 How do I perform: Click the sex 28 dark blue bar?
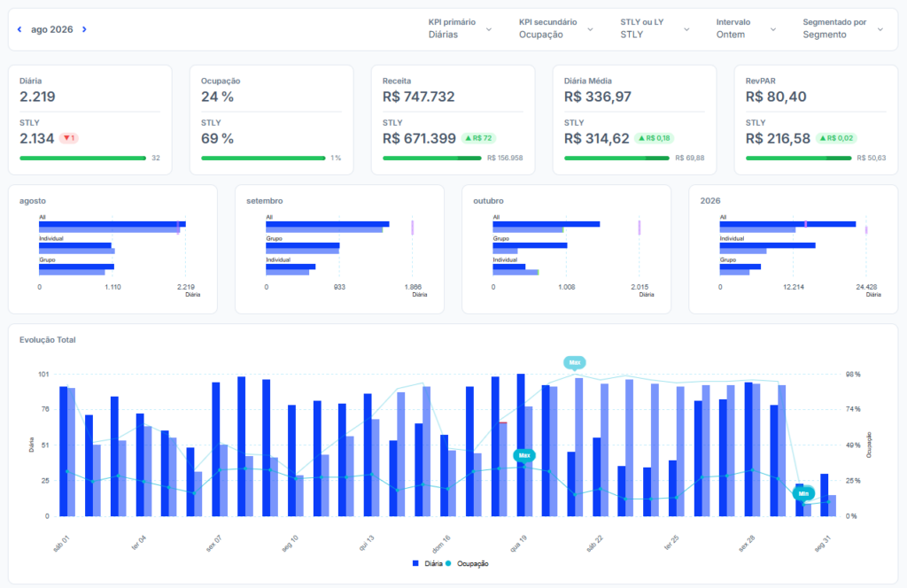(748, 449)
